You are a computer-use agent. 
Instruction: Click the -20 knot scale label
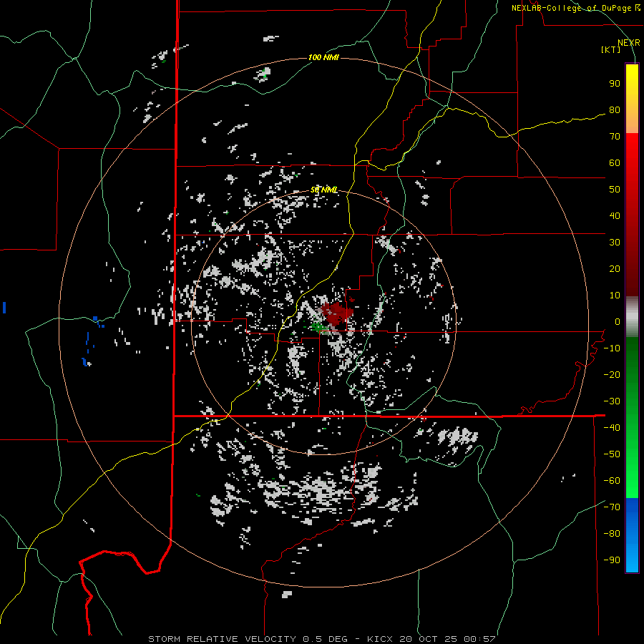[x=612, y=375]
